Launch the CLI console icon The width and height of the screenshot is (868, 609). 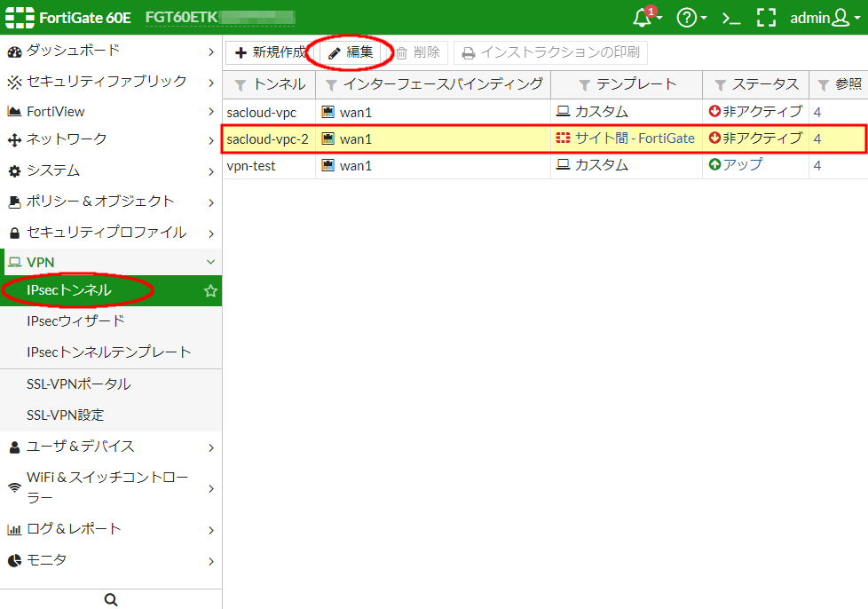click(x=731, y=18)
